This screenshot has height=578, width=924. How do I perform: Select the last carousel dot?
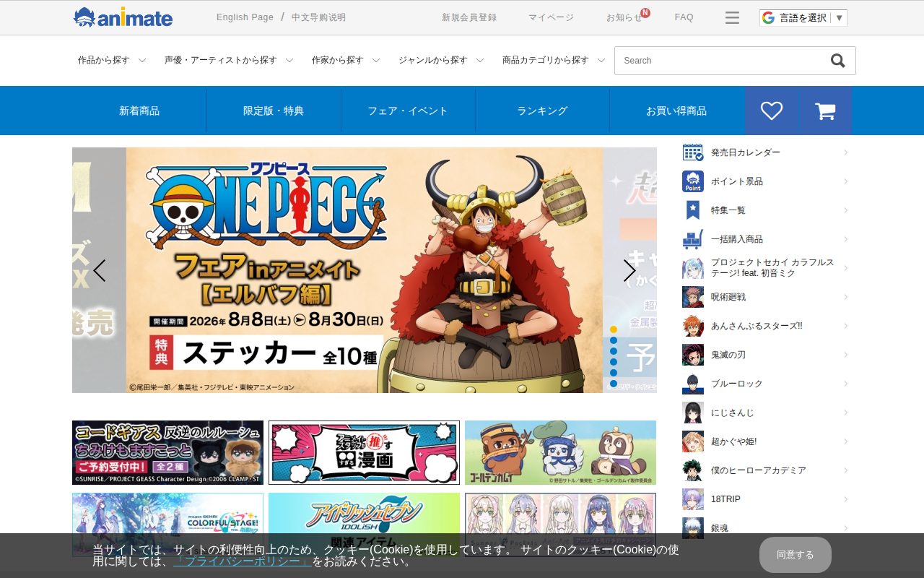[614, 384]
